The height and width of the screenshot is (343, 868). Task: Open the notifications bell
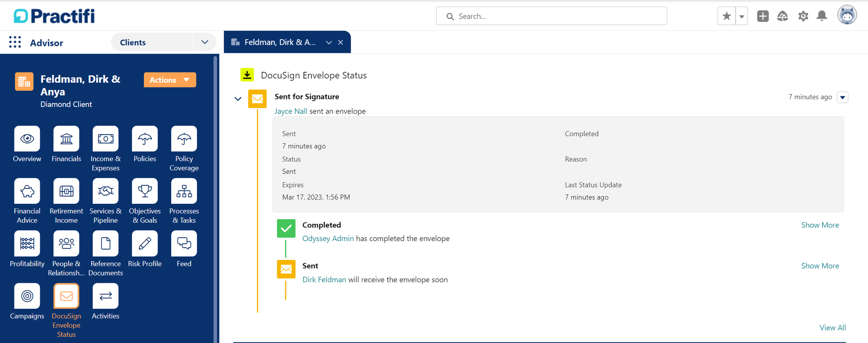pyautogui.click(x=822, y=16)
